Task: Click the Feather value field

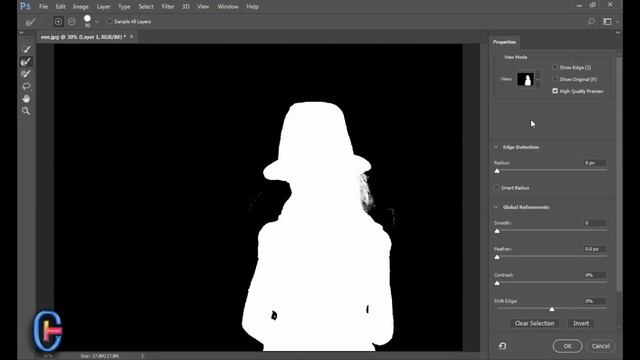Action: [595, 249]
